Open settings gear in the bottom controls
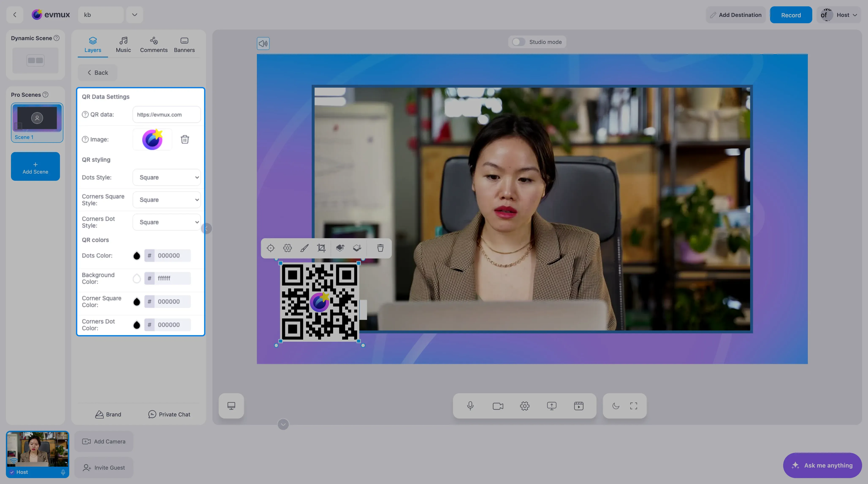 pyautogui.click(x=525, y=406)
